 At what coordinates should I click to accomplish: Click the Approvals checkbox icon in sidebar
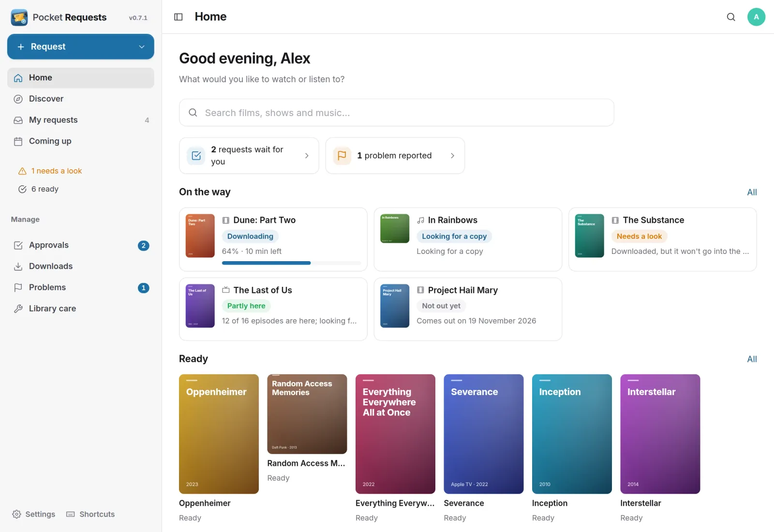point(18,245)
